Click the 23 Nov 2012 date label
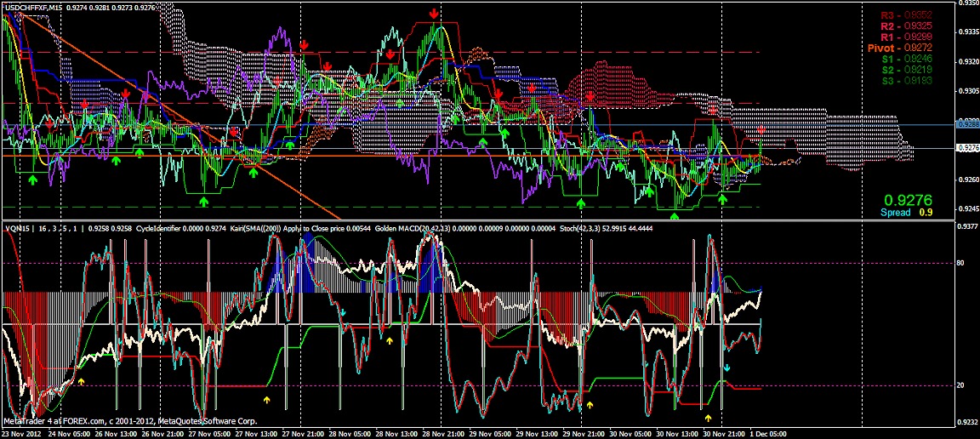Viewport: 980px width, 439px height. point(22,433)
